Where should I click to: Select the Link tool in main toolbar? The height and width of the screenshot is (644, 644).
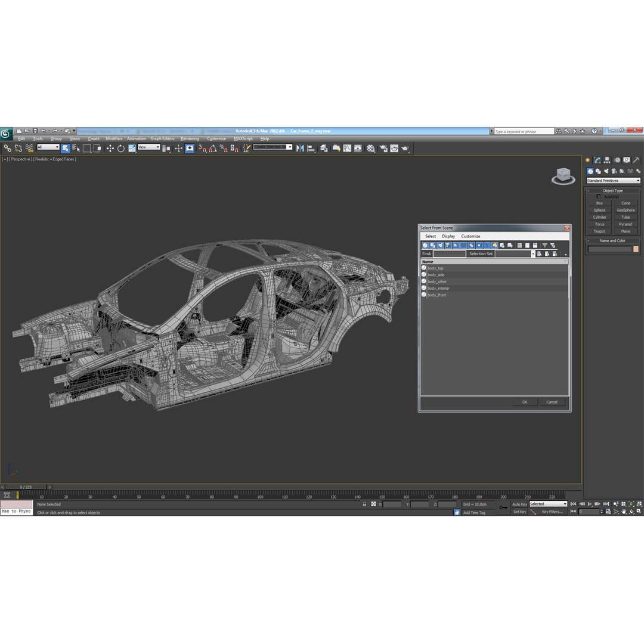[7, 148]
